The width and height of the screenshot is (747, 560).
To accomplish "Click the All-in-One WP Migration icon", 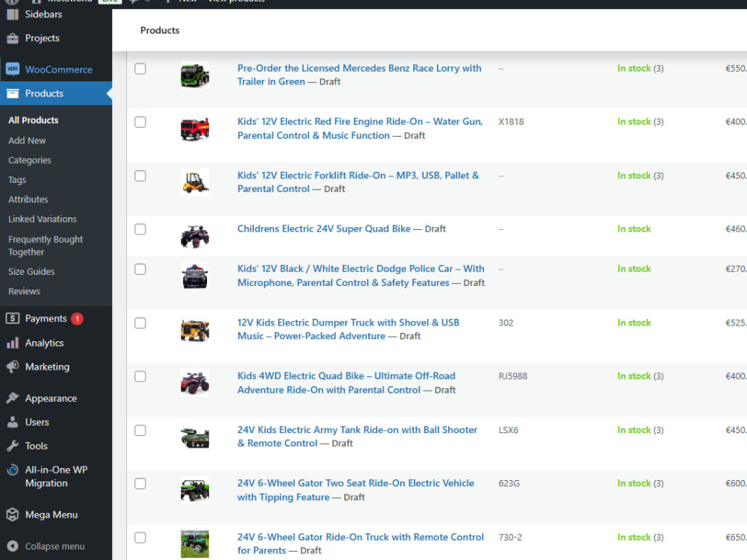I will click(x=13, y=470).
